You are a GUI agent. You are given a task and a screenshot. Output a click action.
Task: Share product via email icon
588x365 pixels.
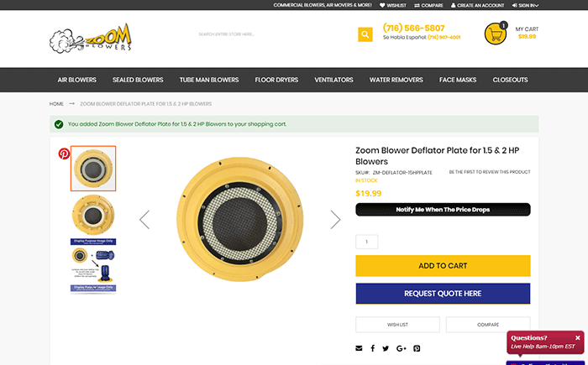(x=360, y=348)
